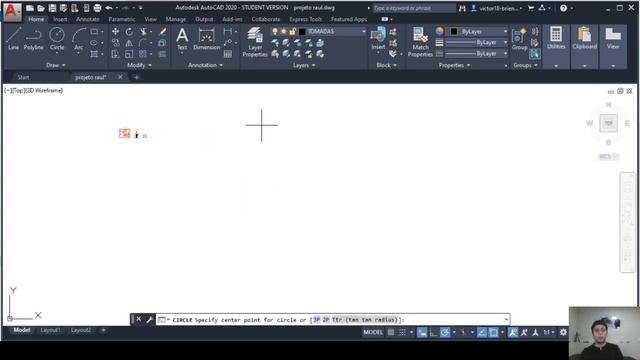Screen dimensions: 640x360
Task: Click the Clipboard panel button
Action: coord(584,46)
